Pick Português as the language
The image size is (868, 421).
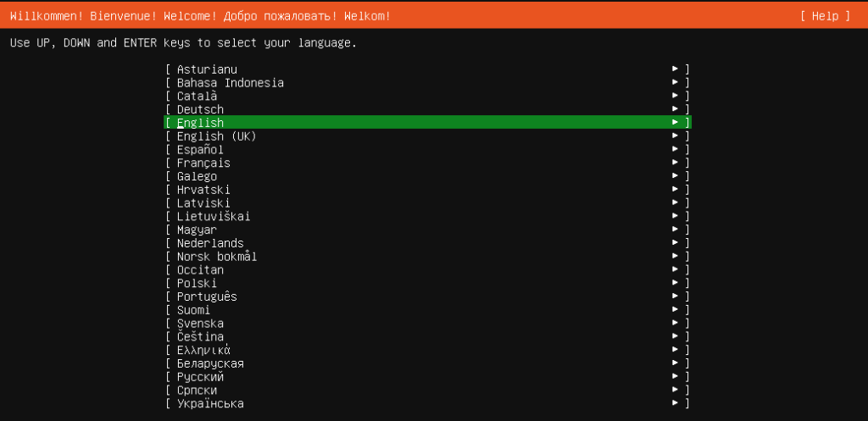(x=208, y=296)
